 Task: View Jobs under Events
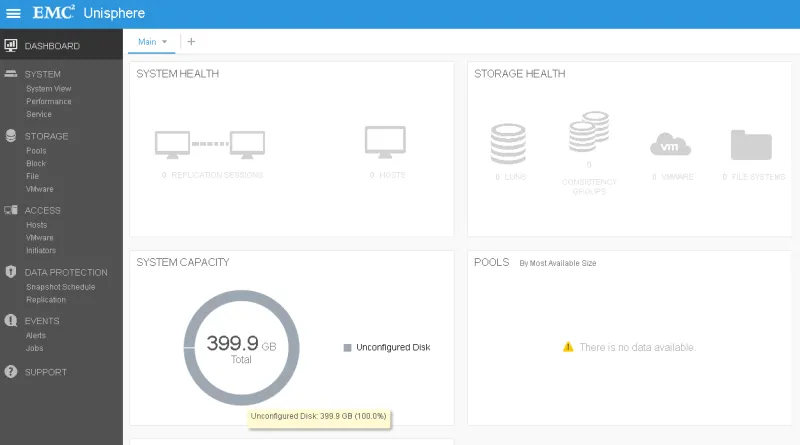point(35,348)
